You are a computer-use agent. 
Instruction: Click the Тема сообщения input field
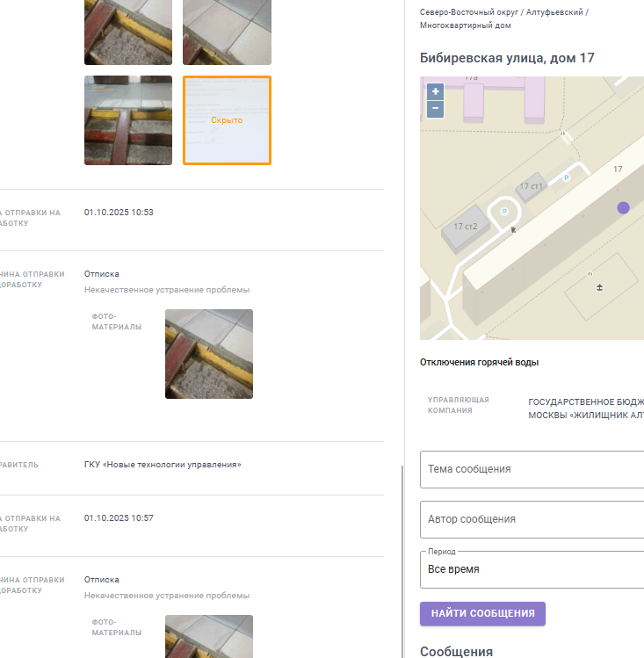[x=532, y=469]
